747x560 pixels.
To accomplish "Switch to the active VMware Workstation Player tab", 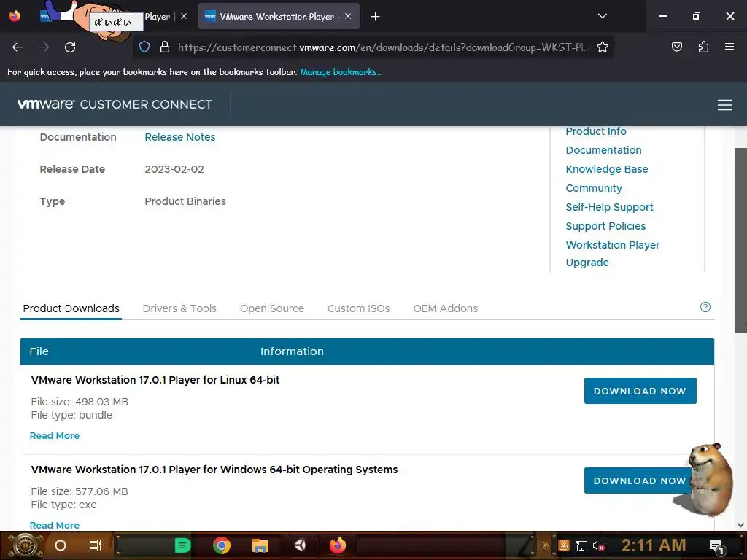I will pos(279,17).
